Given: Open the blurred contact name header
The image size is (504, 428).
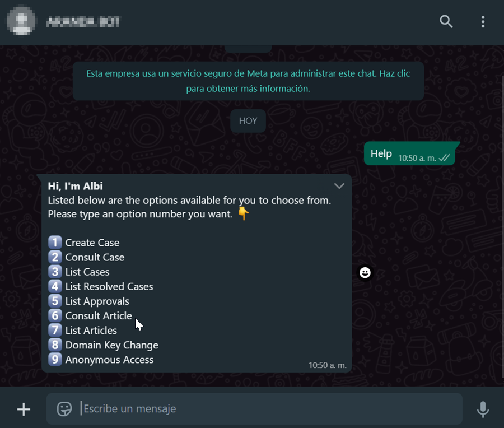Looking at the screenshot, I should [x=83, y=21].
